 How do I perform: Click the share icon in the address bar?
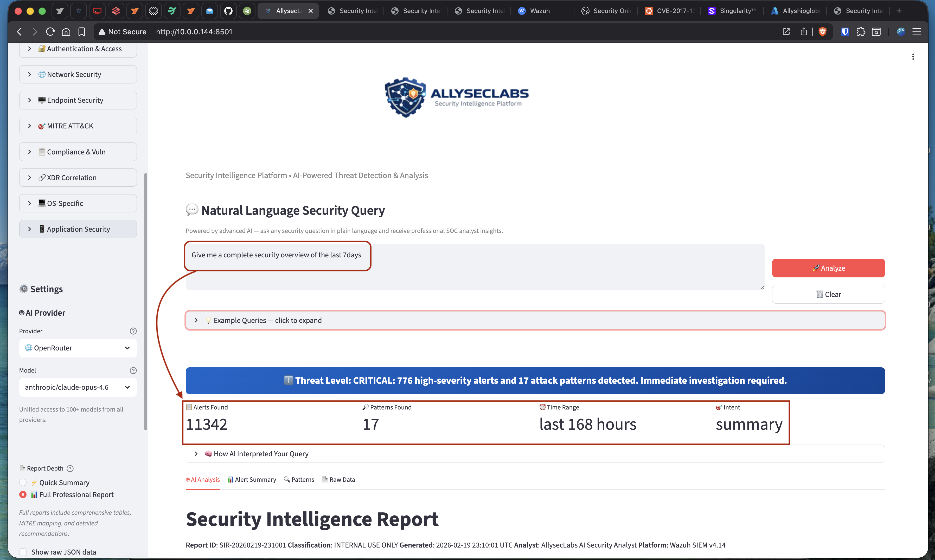tap(804, 32)
